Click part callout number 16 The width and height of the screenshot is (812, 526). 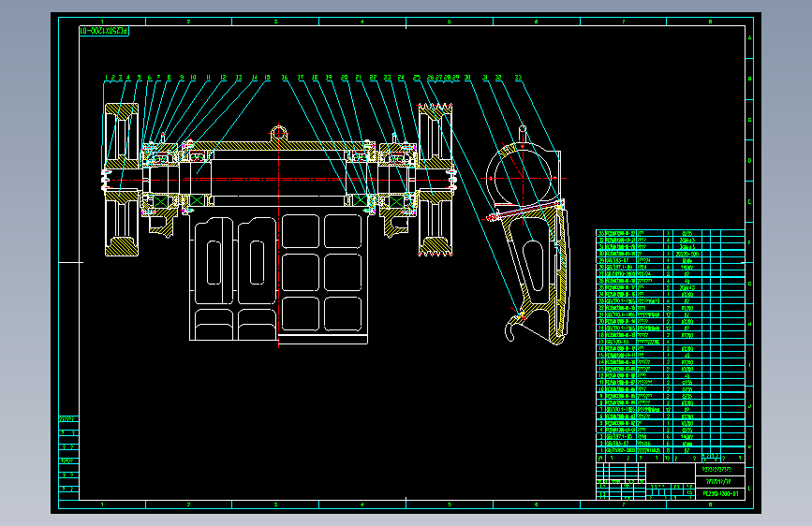pyautogui.click(x=285, y=78)
